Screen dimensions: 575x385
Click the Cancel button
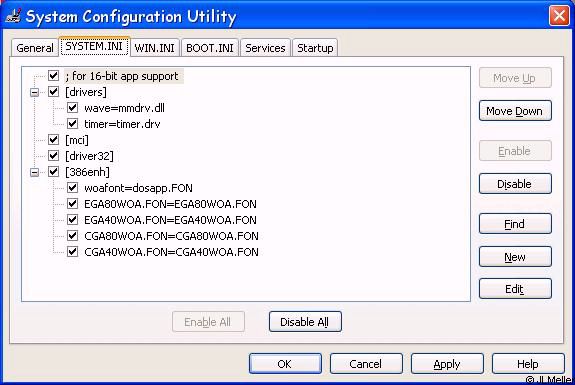point(366,364)
